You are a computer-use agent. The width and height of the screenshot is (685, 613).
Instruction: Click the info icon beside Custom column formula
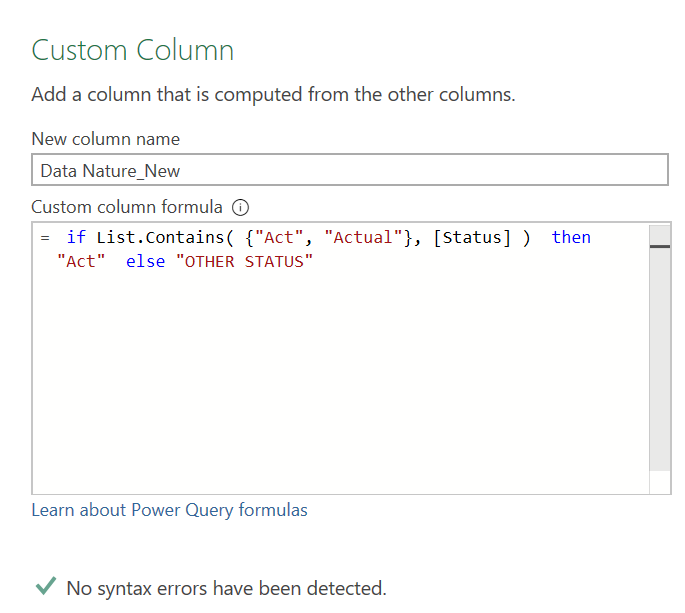tap(240, 208)
